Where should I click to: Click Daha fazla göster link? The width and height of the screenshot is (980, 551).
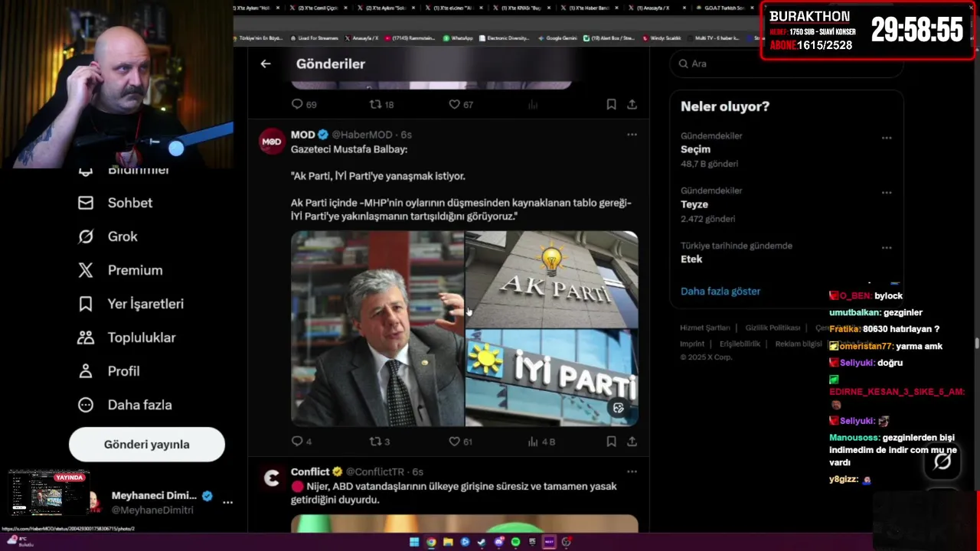[720, 292]
